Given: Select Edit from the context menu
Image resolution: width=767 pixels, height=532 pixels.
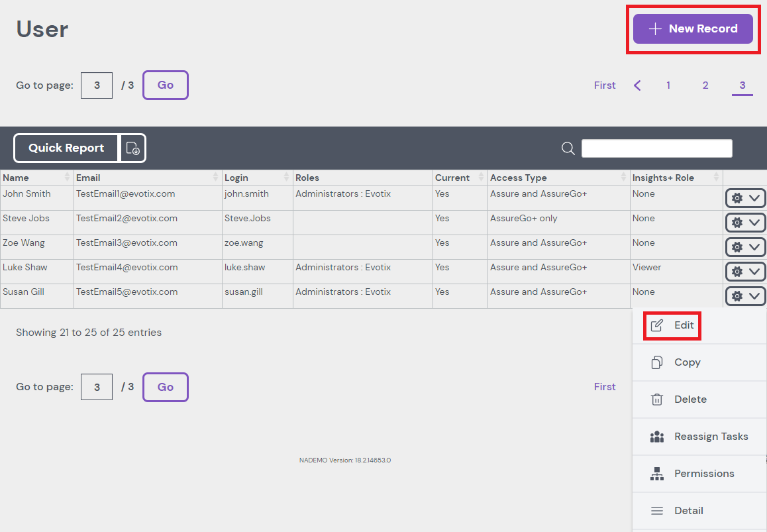Looking at the screenshot, I should [x=684, y=325].
